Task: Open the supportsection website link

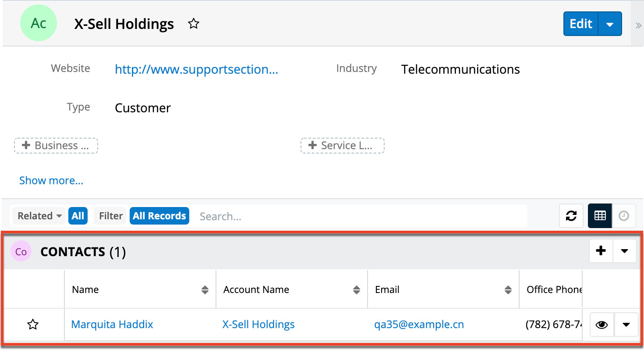Action: pos(196,69)
